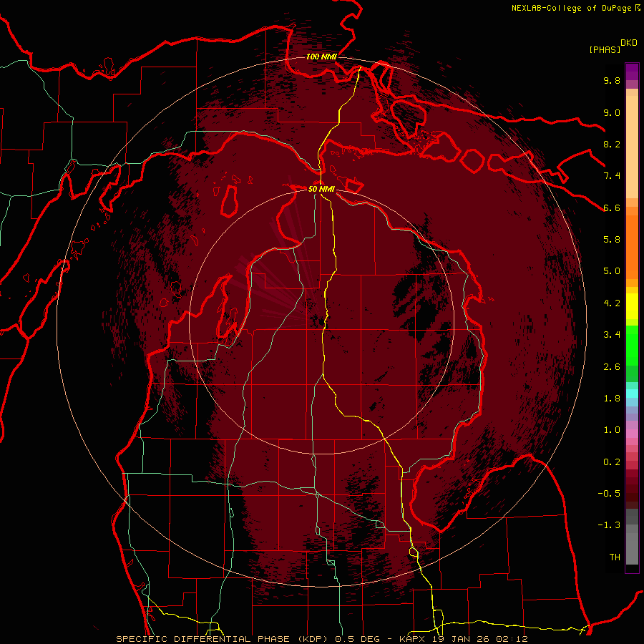Click the TH threshold label on the scale
644x644 pixels.
pos(615,557)
